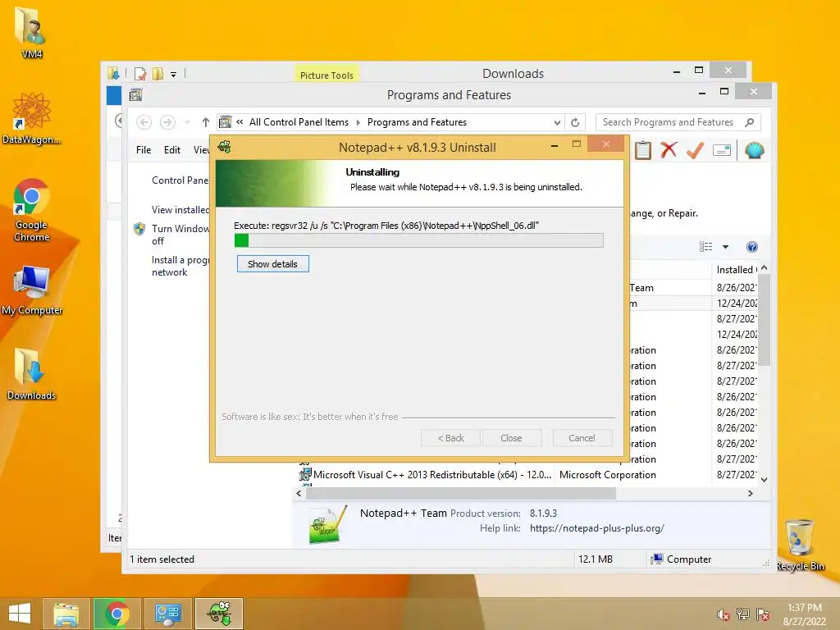Screen dimensions: 840x630
Task: Open quick access toolbar dropdown in Downloads
Action: [174, 75]
